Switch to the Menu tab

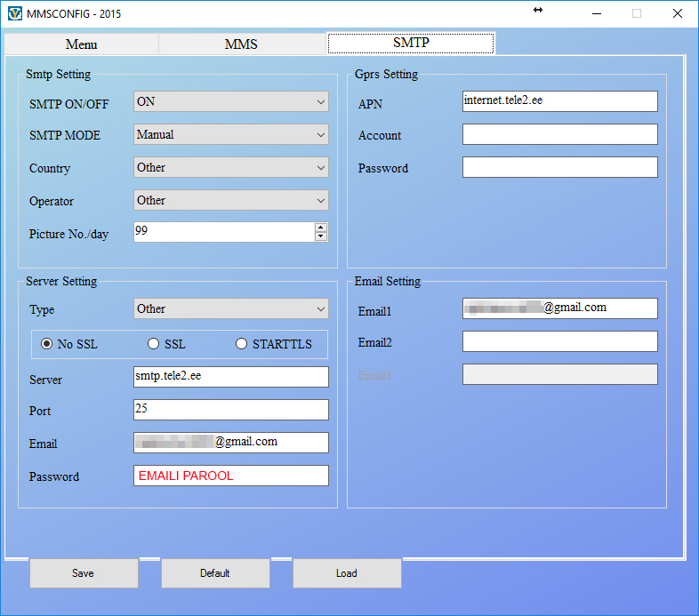click(81, 44)
